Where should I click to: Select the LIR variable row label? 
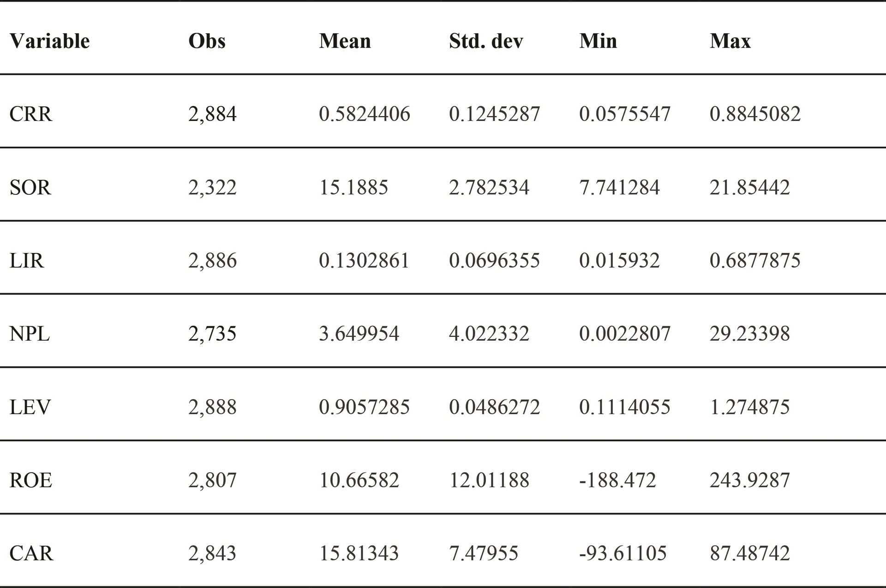coord(26,261)
